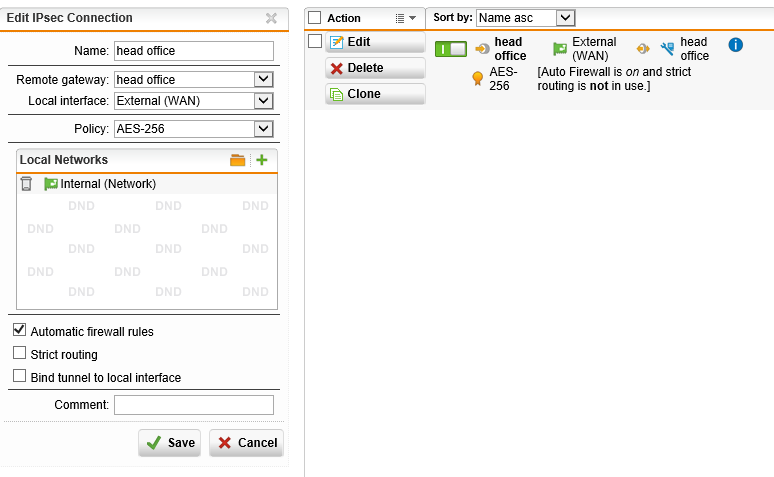
Task: Open the Remote gateway dropdown
Action: (x=263, y=80)
